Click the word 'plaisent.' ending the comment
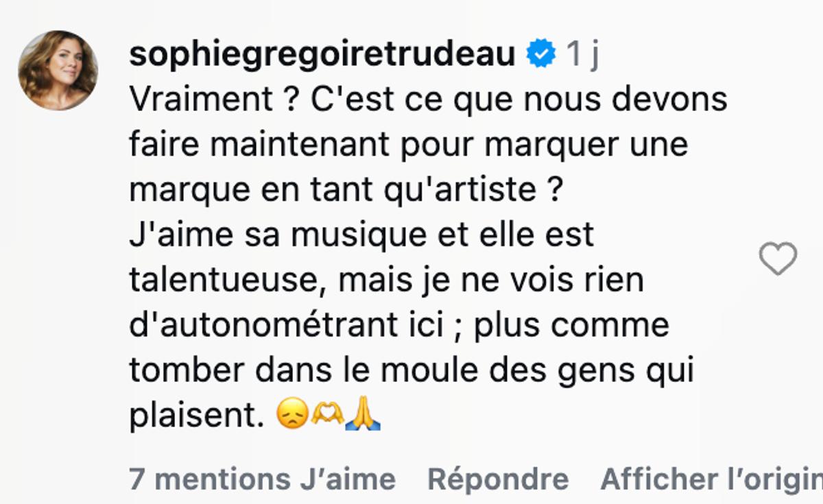This screenshot has width=823, height=504. 196,416
